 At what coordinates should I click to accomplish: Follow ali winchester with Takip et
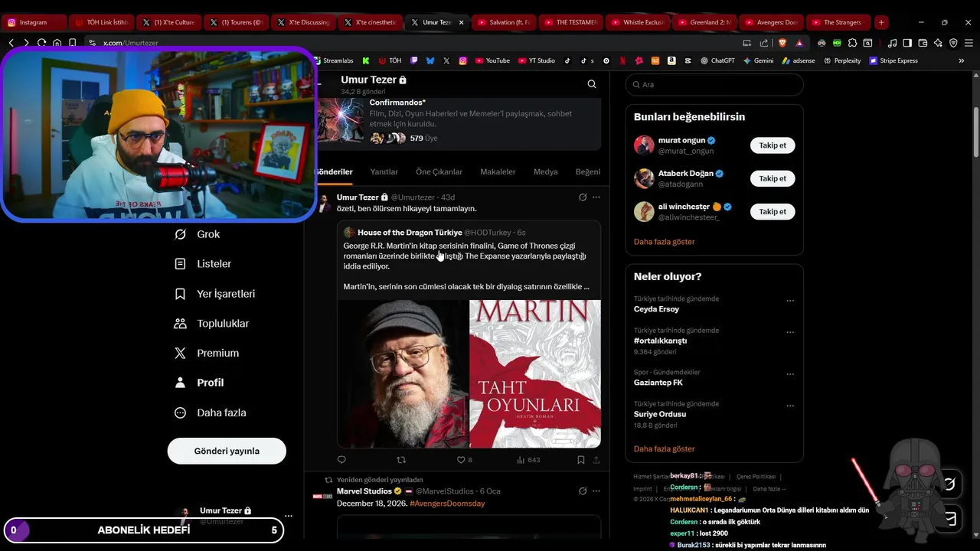tap(773, 211)
